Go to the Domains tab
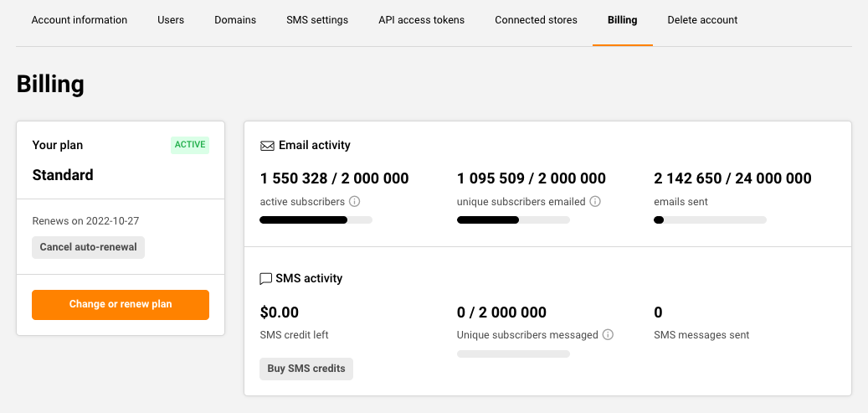Image resolution: width=868 pixels, height=413 pixels. coord(235,20)
